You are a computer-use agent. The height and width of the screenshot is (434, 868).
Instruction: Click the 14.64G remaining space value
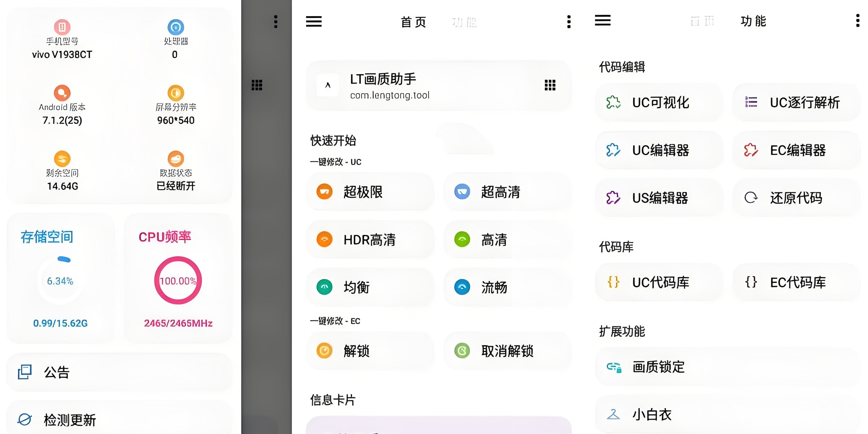(x=62, y=186)
